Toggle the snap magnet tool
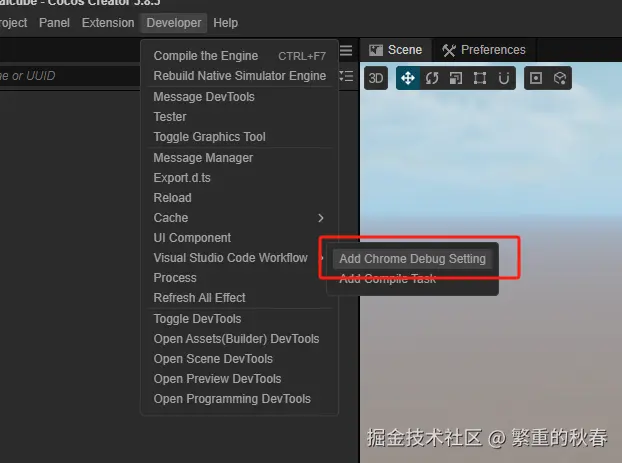This screenshot has height=463, width=622. [x=503, y=78]
